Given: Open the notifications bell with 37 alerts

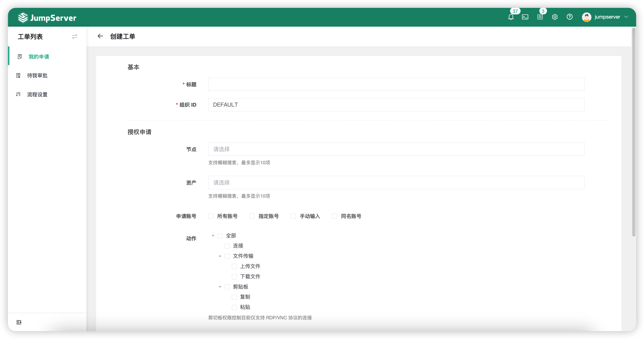Looking at the screenshot, I should point(511,17).
